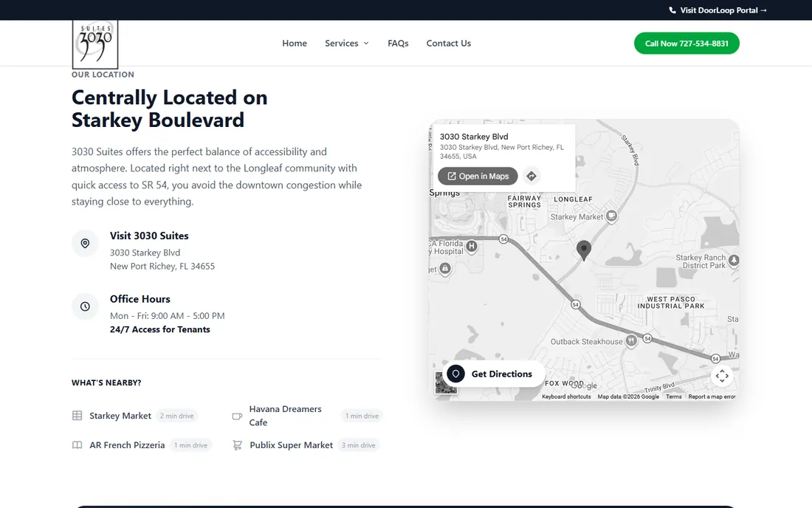812x508 pixels.
Task: Click the Starkey Market building icon
Action: 78,416
